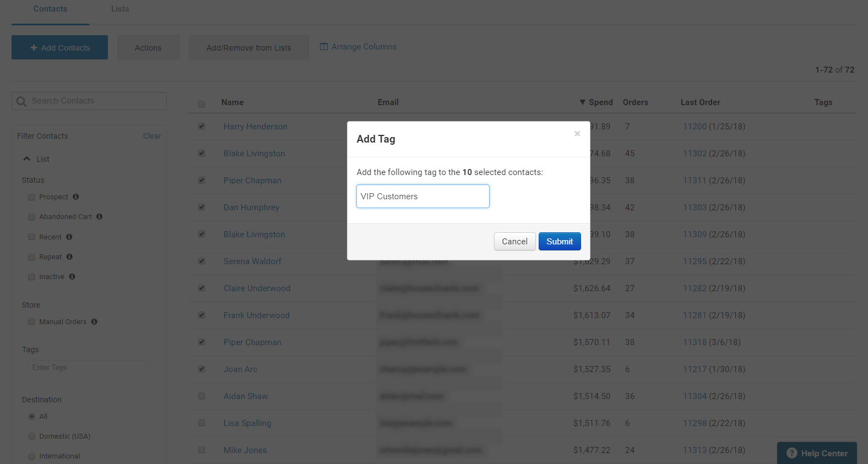Open Aidan Shaw's contact
The width and height of the screenshot is (868, 464).
[x=246, y=396]
